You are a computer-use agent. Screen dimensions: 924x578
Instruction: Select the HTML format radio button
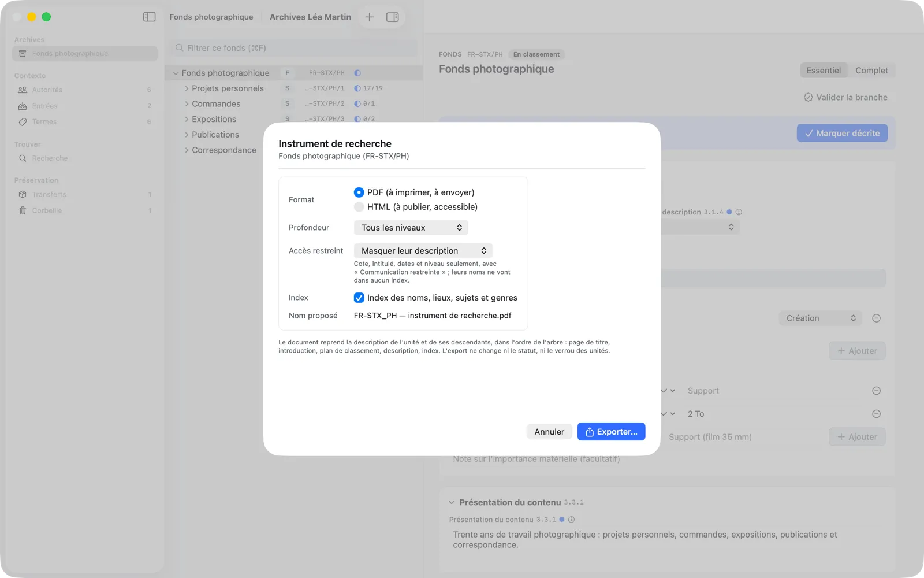point(359,207)
